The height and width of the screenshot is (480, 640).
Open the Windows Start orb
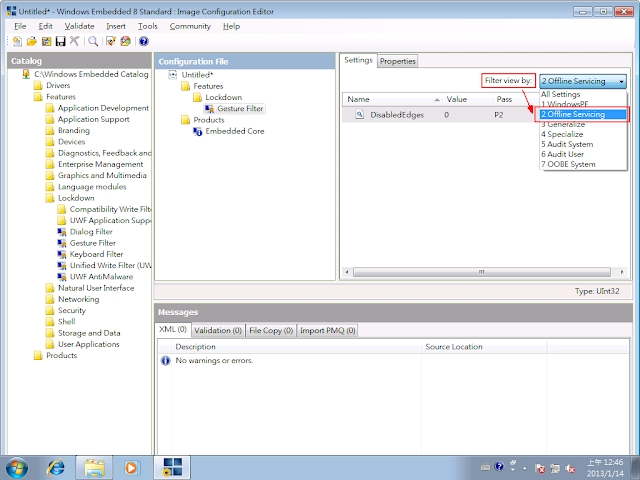pyautogui.click(x=17, y=468)
